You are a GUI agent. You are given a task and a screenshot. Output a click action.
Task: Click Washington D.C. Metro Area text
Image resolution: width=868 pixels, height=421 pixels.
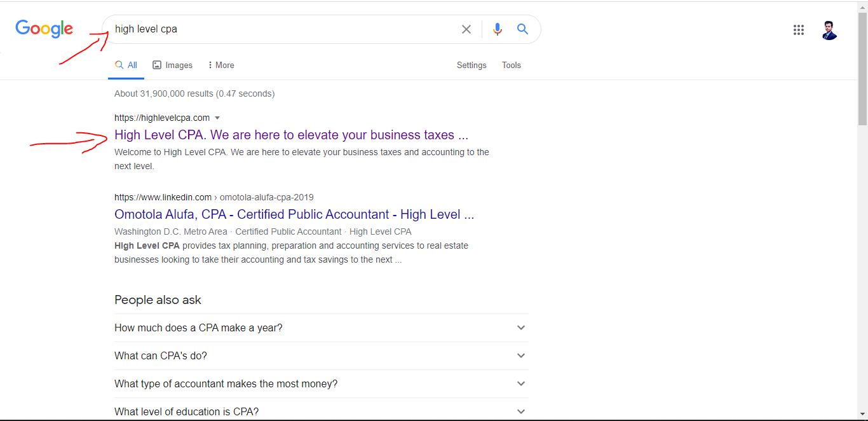coord(170,231)
